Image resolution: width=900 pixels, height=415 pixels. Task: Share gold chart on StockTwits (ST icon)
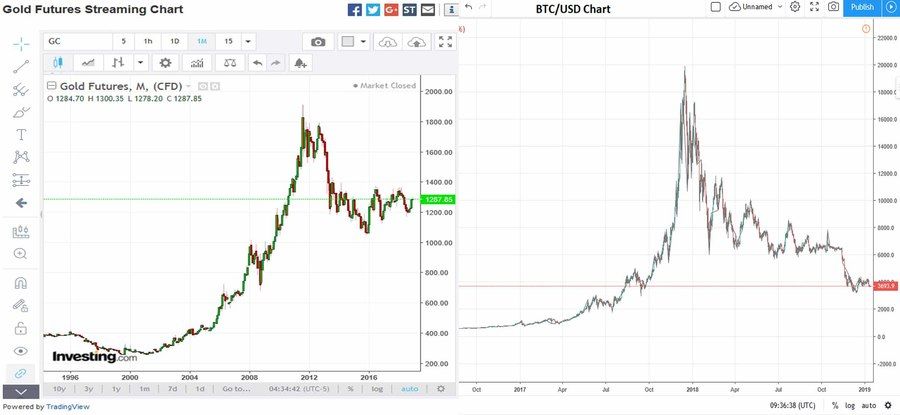coord(409,9)
